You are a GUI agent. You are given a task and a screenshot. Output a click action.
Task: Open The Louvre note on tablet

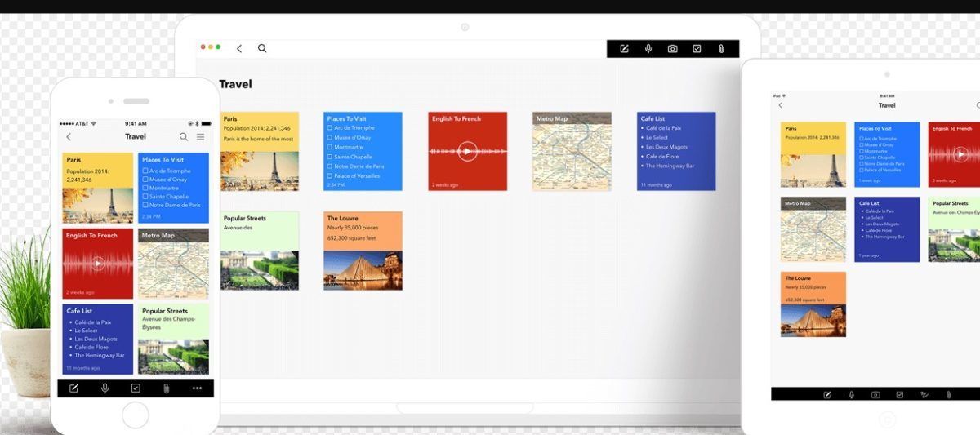813,304
